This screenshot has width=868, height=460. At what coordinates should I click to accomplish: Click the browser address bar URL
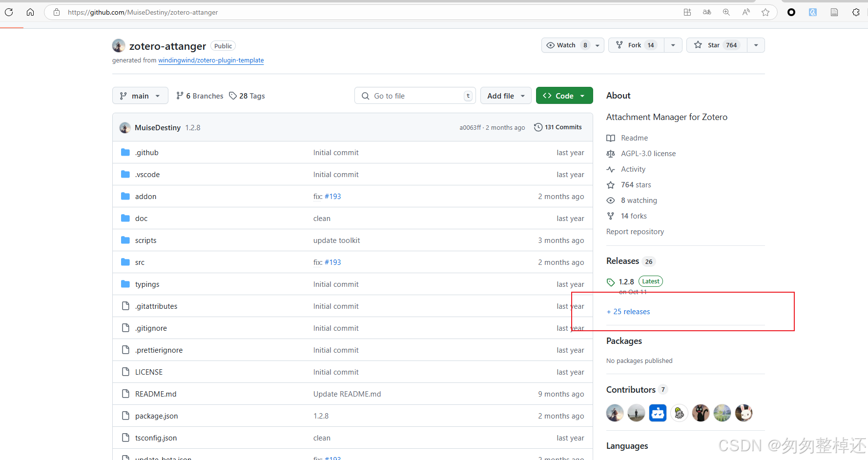[x=143, y=12]
